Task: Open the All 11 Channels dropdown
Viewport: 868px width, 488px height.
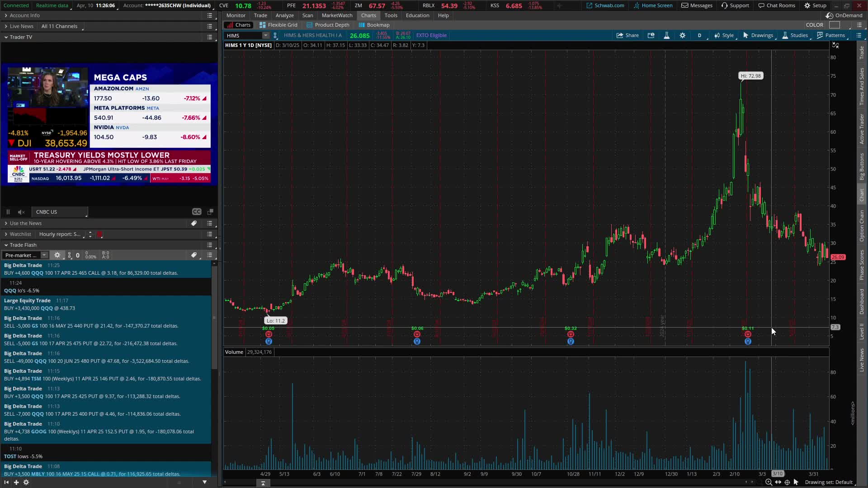Action: coord(62,26)
